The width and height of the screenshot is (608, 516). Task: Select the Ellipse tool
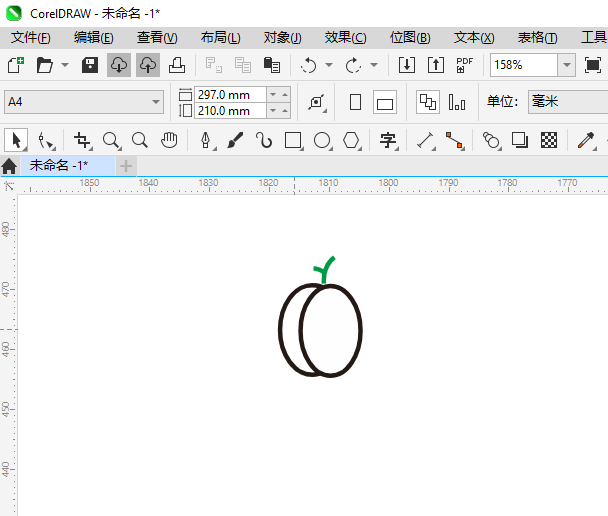(x=322, y=140)
